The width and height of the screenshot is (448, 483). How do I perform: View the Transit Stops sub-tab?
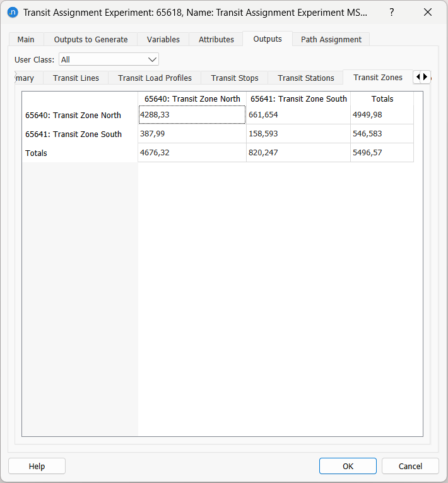click(x=234, y=78)
